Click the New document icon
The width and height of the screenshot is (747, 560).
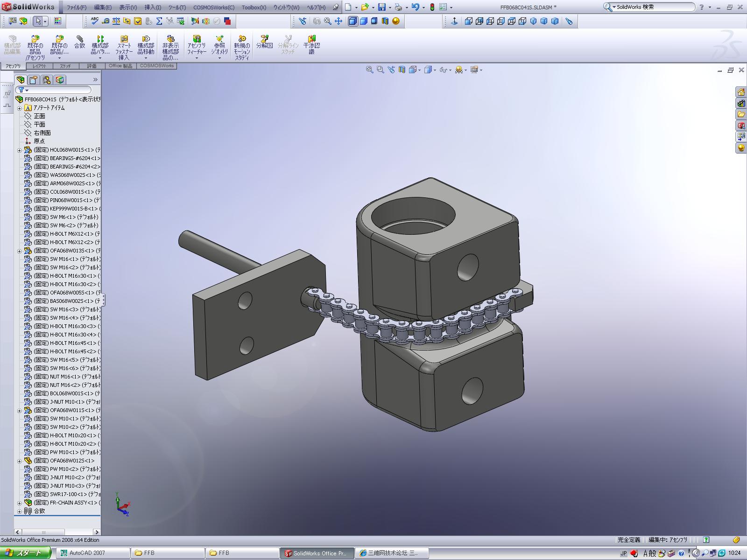tap(348, 7)
